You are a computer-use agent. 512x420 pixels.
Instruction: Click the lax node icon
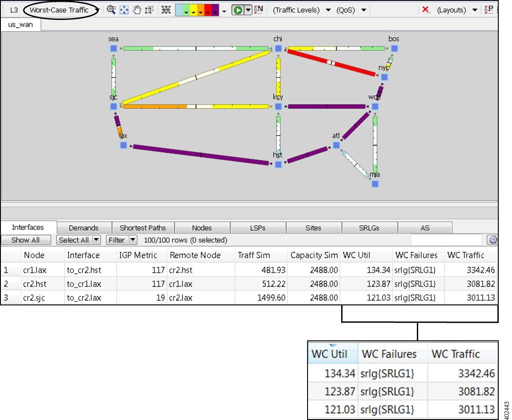pyautogui.click(x=123, y=145)
